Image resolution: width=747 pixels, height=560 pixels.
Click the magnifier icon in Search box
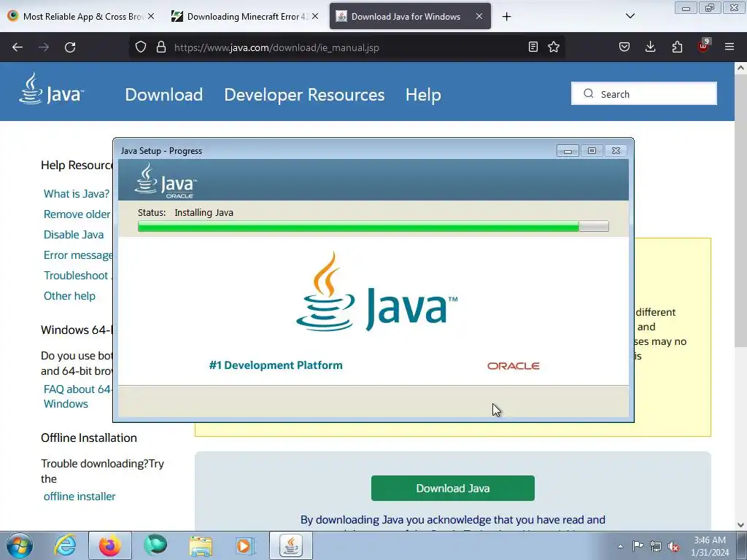pyautogui.click(x=589, y=94)
